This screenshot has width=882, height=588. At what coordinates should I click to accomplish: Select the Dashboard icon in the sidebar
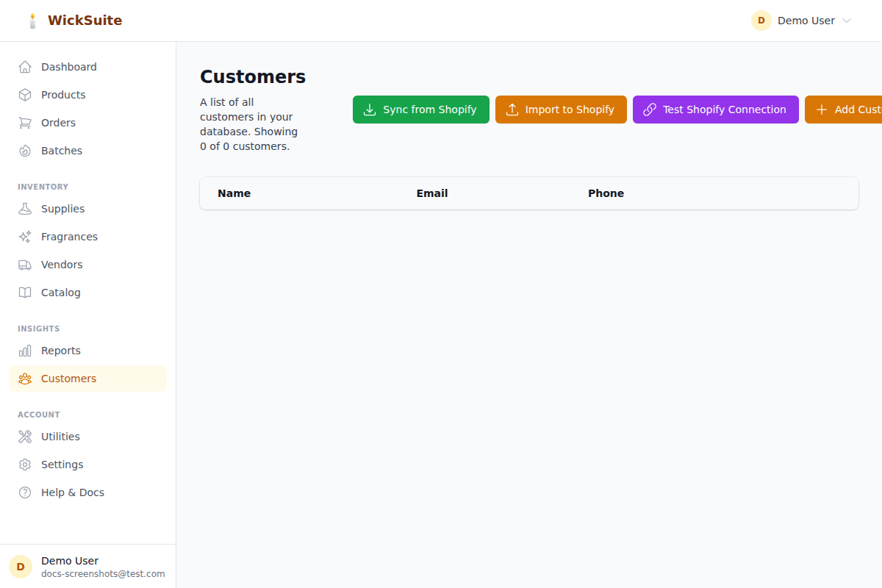[x=24, y=66]
